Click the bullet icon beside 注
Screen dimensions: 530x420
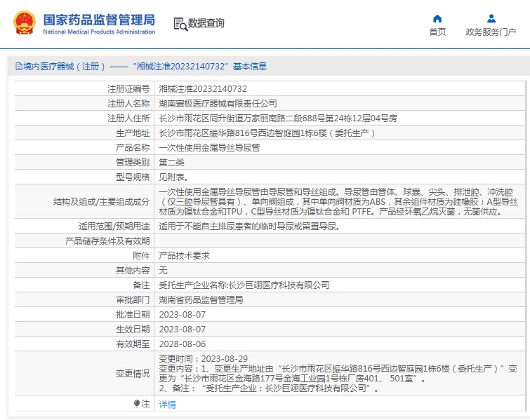(x=137, y=404)
